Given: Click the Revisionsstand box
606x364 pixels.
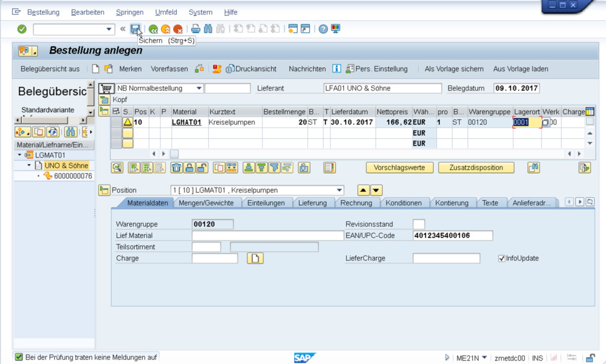Looking at the screenshot, I should (x=418, y=224).
